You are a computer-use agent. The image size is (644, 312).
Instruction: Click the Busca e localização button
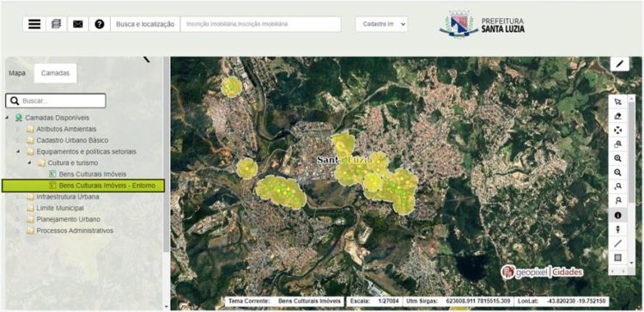click(145, 24)
